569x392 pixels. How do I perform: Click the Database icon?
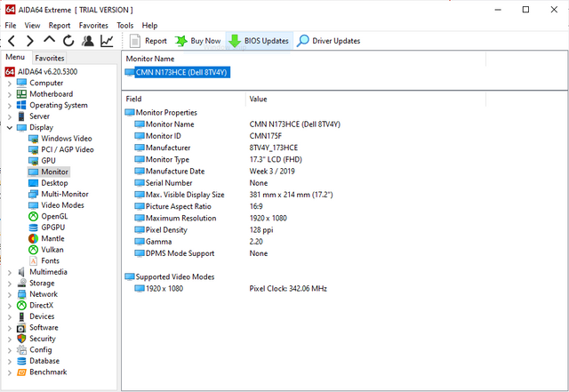(21, 362)
